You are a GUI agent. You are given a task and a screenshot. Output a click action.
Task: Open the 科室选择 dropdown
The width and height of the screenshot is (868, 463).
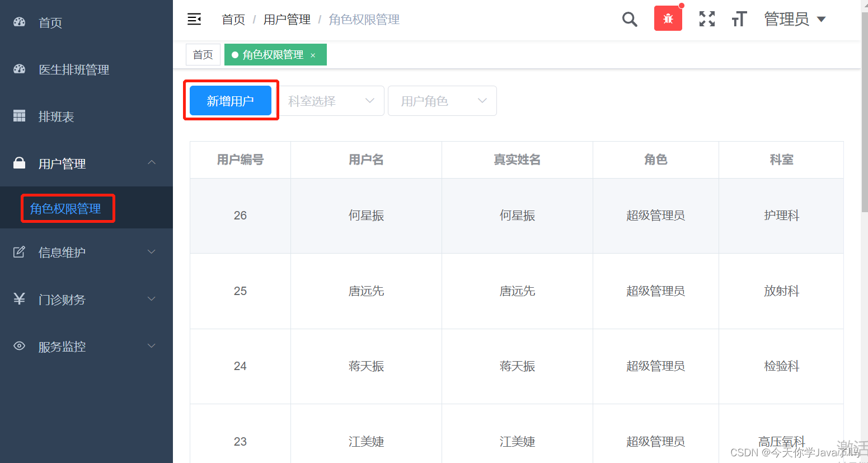click(331, 101)
